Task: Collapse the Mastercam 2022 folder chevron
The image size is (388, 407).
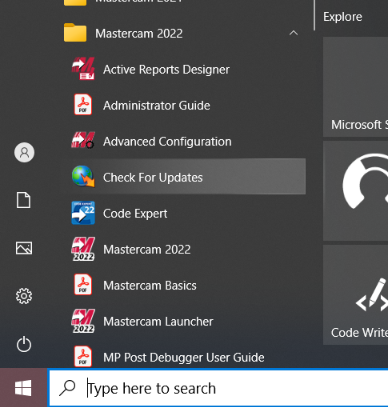Action: pos(294,33)
